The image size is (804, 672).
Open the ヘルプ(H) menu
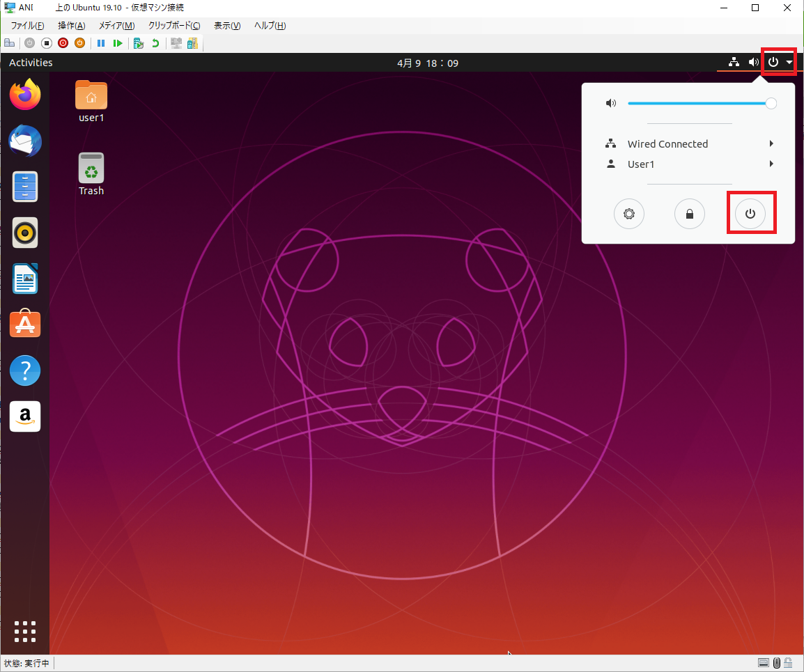coord(270,26)
